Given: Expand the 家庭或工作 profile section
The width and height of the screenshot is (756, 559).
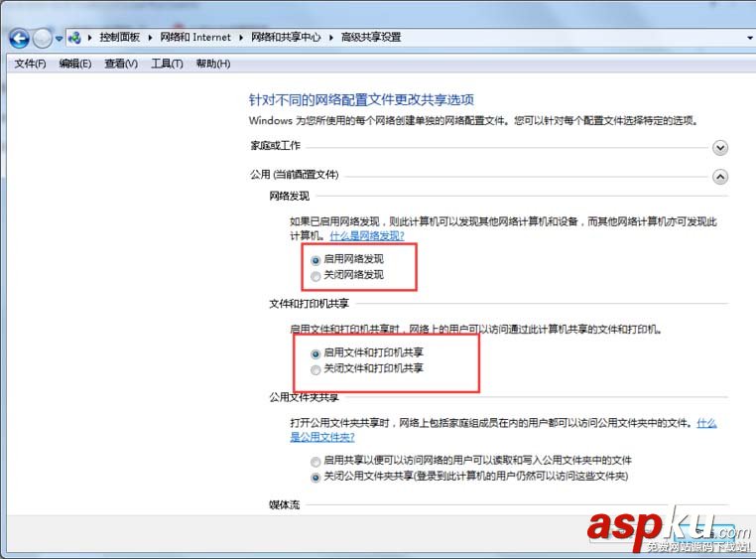Looking at the screenshot, I should [720, 148].
